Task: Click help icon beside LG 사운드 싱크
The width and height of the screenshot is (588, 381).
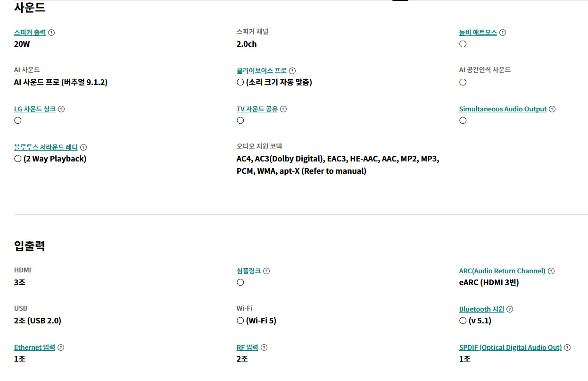Action: 61,109
